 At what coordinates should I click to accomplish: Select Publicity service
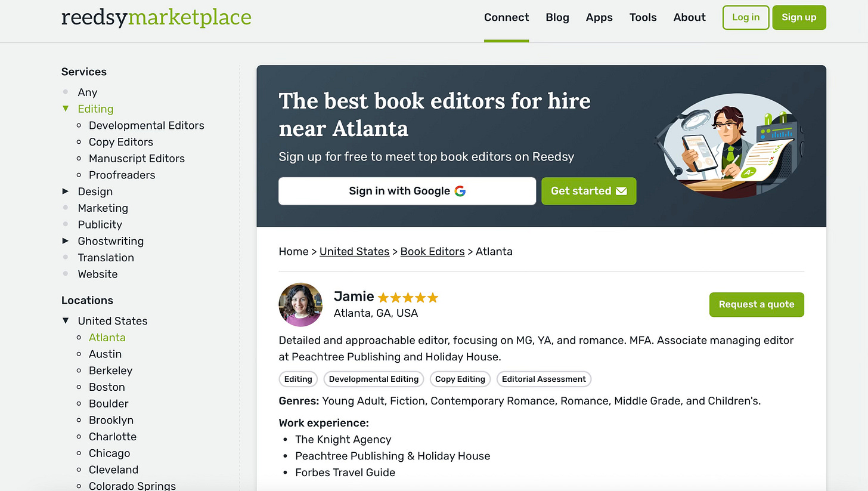(100, 224)
